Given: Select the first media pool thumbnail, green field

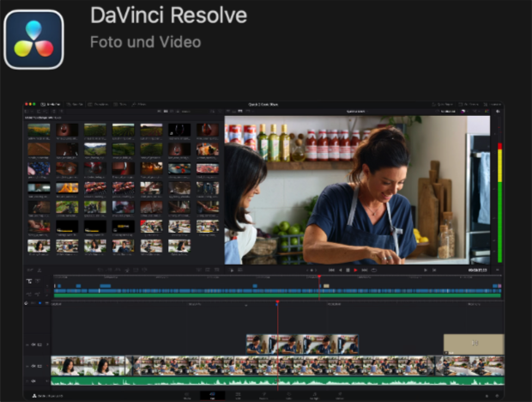Looking at the screenshot, I should (39, 130).
